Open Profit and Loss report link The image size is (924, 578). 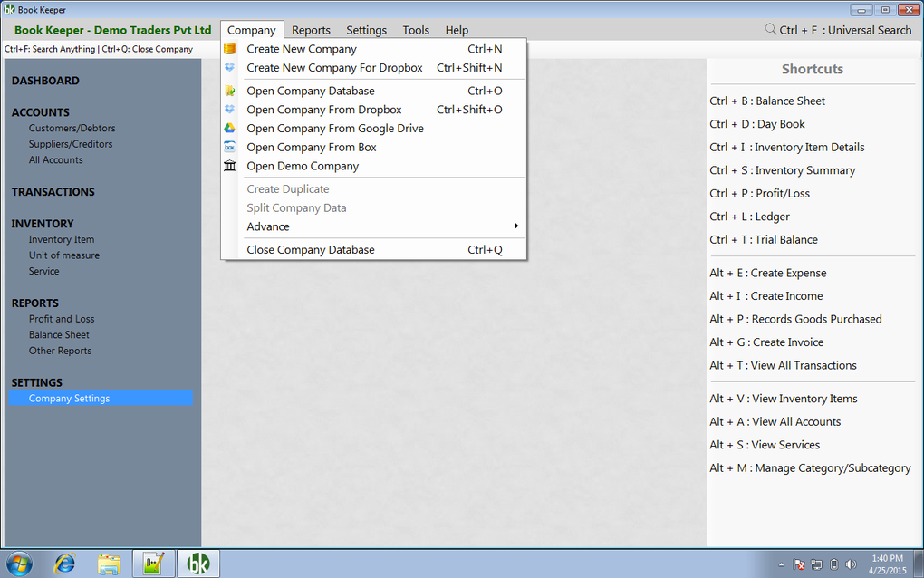(62, 319)
